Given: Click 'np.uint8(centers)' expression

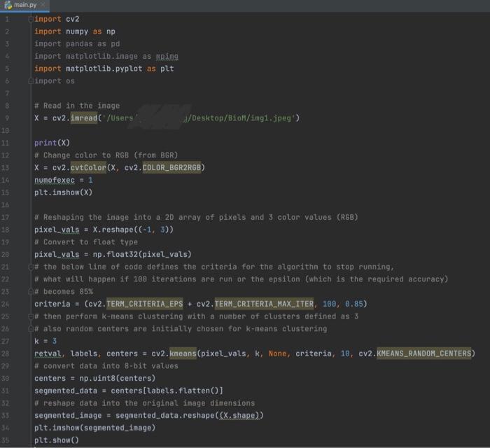Looking at the screenshot, I should [117, 378].
